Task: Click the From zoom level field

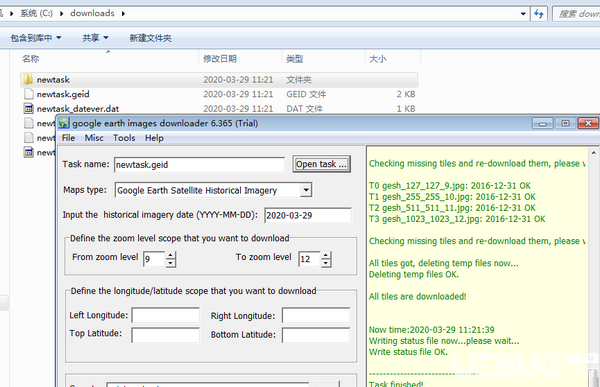Action: tap(154, 259)
